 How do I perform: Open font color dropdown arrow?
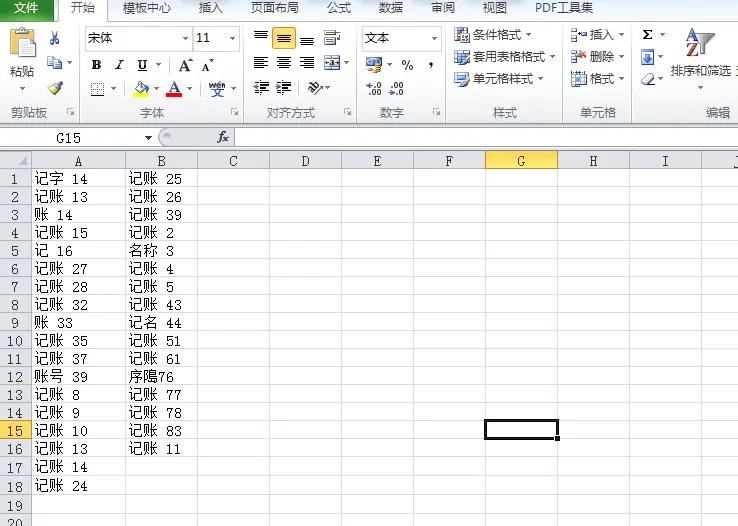point(189,88)
